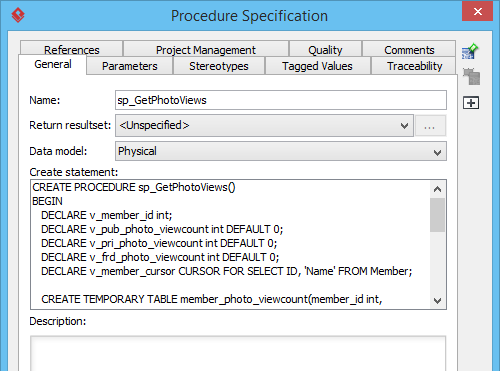
Task: Switch to the Comments tab
Action: [x=409, y=49]
